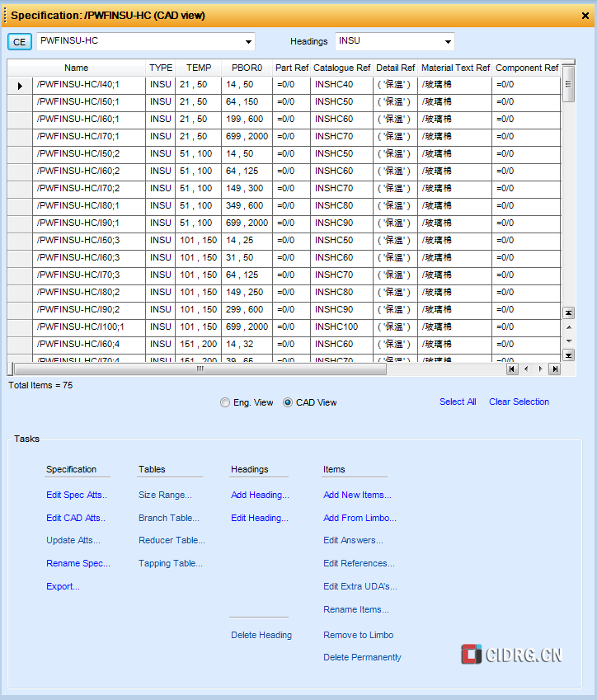Select row /PWFINSU-HC/I40;1 via its row header
This screenshot has height=700, width=597.
coord(20,85)
